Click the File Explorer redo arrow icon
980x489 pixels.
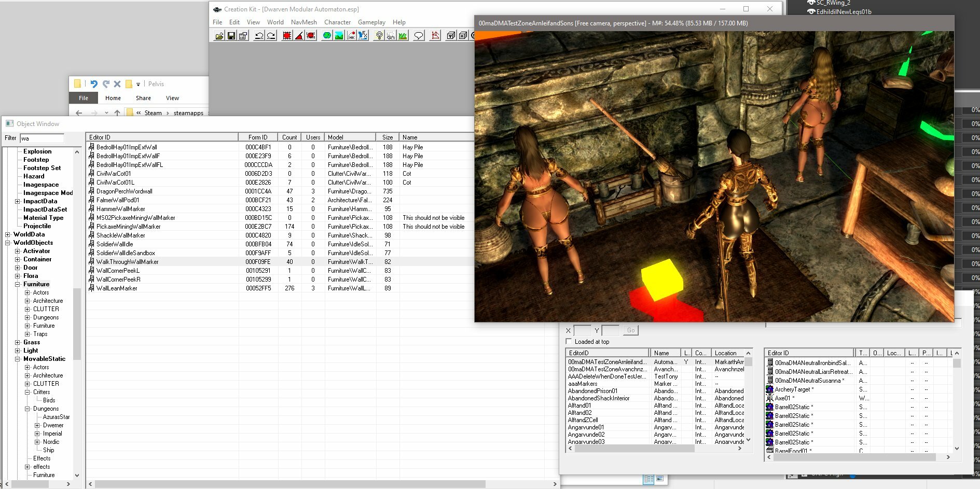(x=106, y=84)
